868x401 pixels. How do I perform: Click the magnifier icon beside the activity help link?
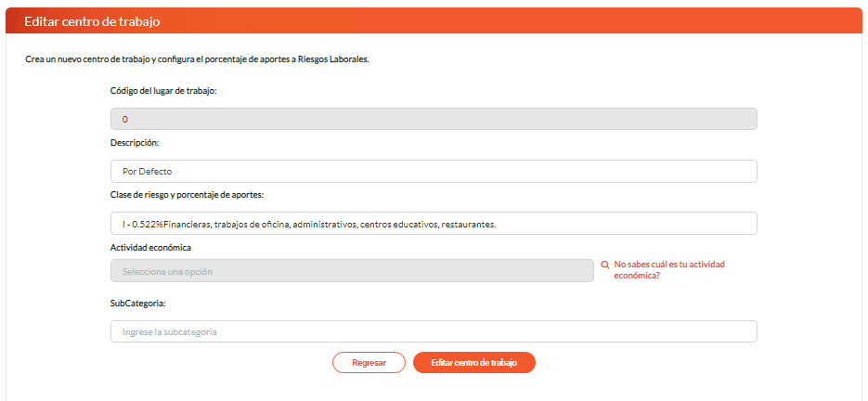605,265
